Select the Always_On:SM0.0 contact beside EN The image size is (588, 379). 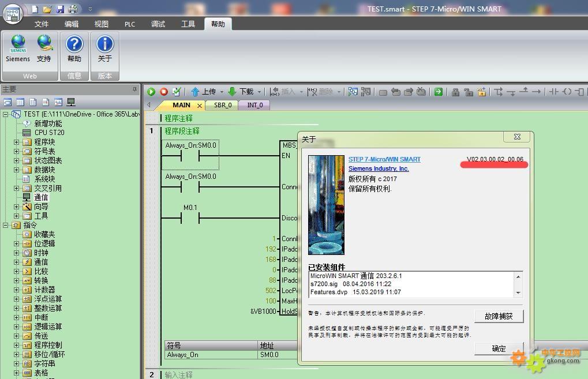190,155
